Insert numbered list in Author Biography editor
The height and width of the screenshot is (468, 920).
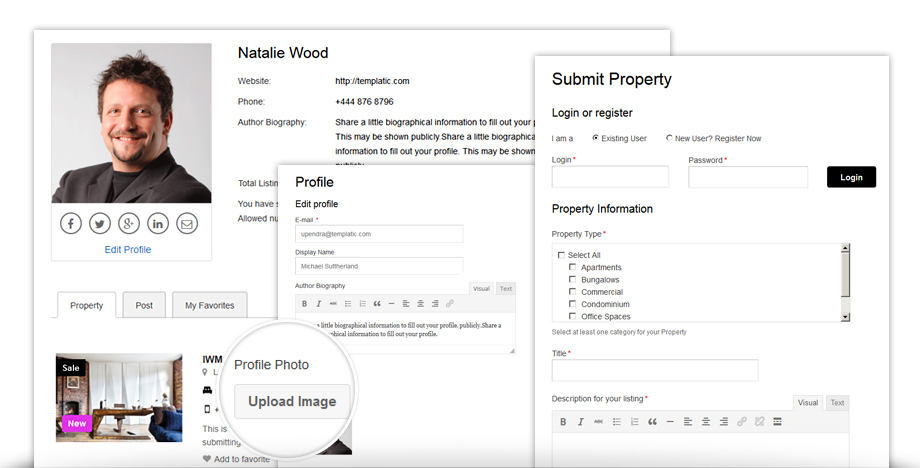(x=363, y=304)
